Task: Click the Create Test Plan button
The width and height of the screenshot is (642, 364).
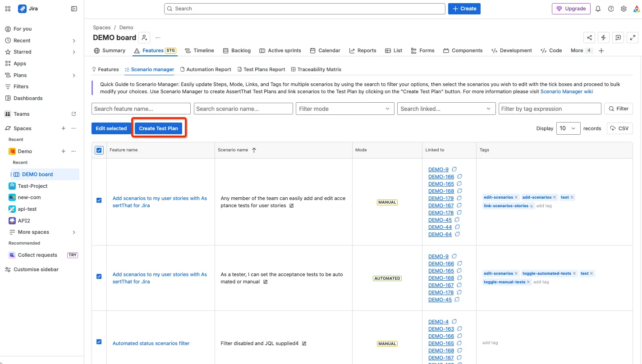Action: 158,128
